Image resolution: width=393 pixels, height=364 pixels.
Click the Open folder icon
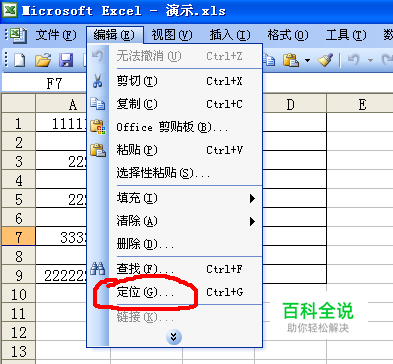(x=43, y=60)
